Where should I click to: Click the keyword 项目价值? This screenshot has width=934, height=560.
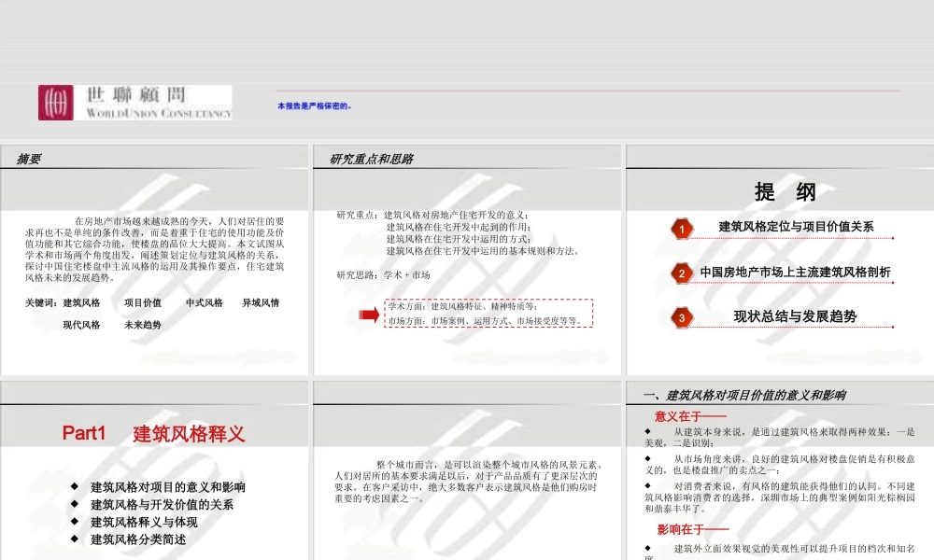(x=142, y=303)
